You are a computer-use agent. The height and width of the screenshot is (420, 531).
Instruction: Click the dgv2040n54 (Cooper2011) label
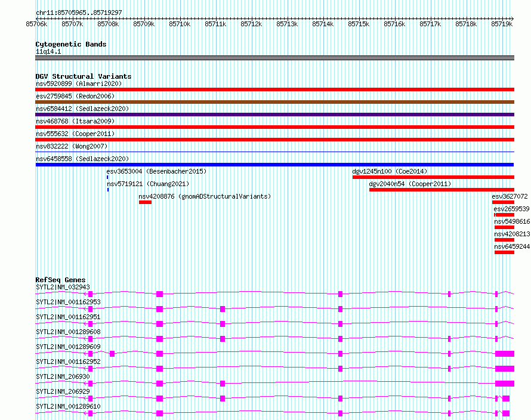(410, 184)
